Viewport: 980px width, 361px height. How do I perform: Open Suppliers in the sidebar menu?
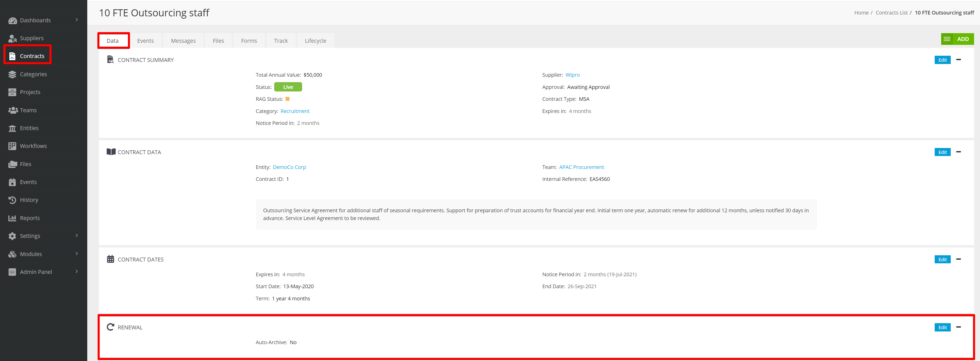click(x=32, y=38)
